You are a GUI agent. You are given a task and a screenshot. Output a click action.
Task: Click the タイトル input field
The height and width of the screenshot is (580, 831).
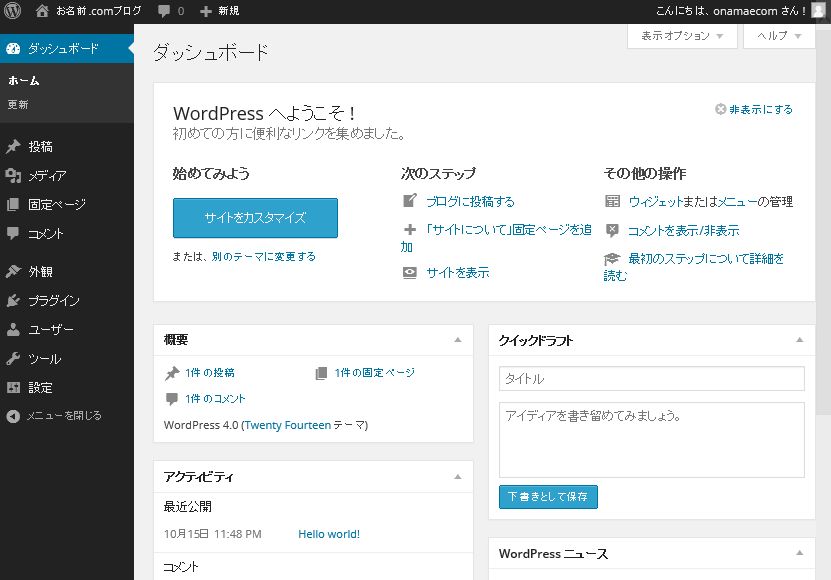(x=651, y=379)
